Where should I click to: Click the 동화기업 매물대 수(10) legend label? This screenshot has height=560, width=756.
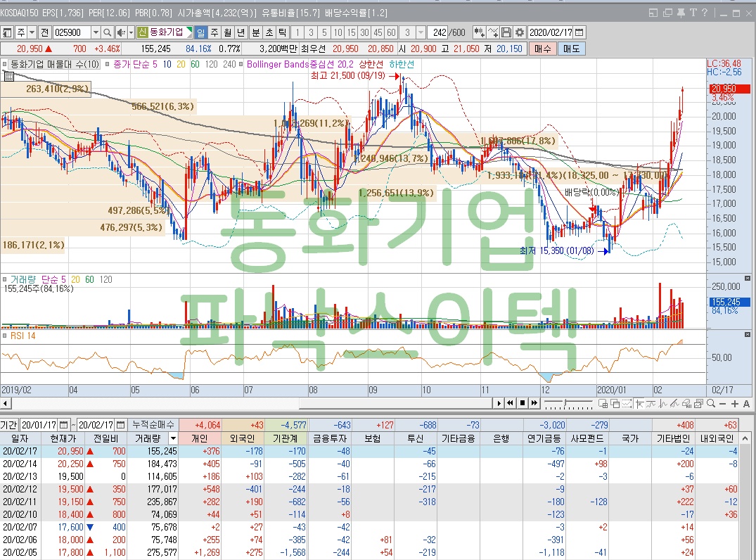coord(54,64)
